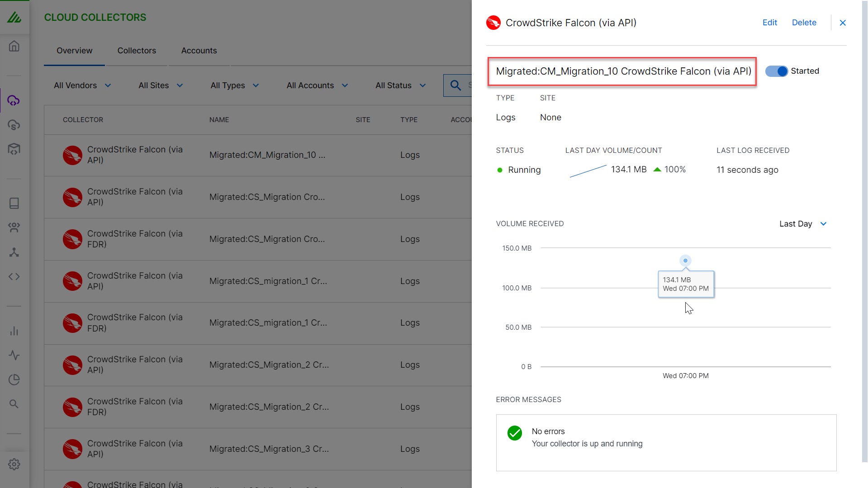
Task: Switch to the Accounts tab
Action: 199,51
